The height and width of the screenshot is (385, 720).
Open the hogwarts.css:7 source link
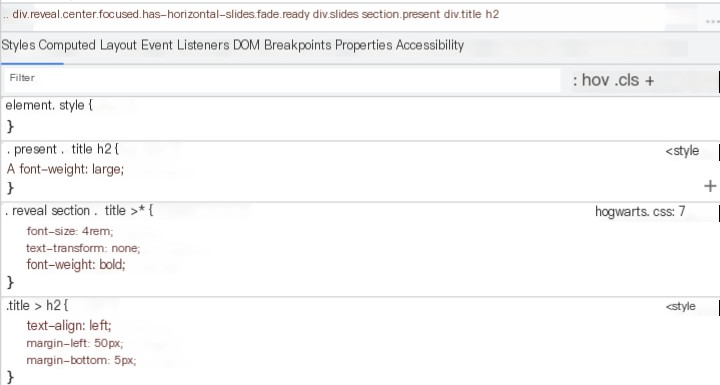tap(640, 211)
